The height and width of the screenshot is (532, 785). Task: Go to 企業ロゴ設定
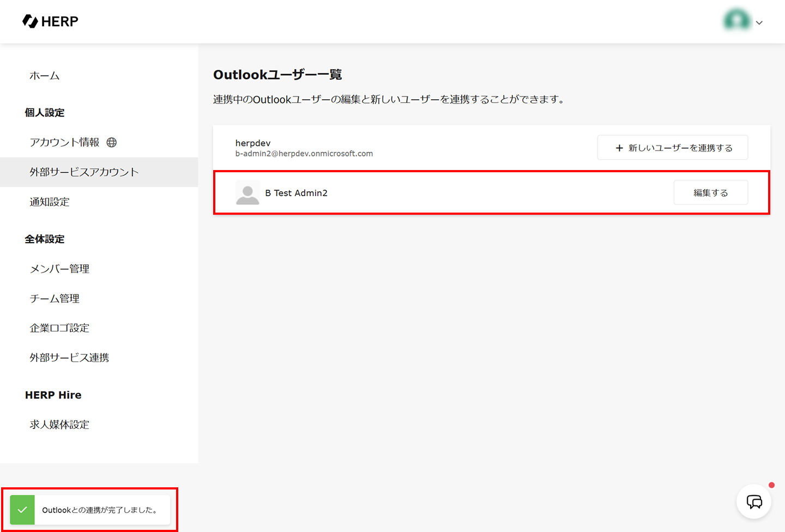coord(59,328)
